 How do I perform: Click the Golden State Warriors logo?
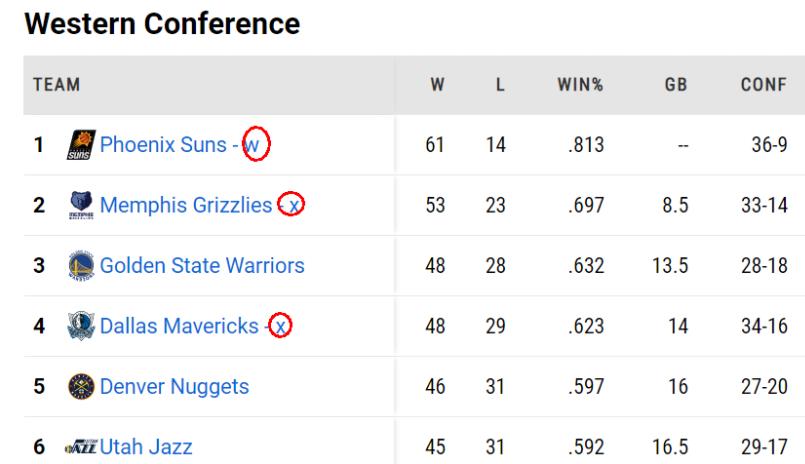(81, 265)
